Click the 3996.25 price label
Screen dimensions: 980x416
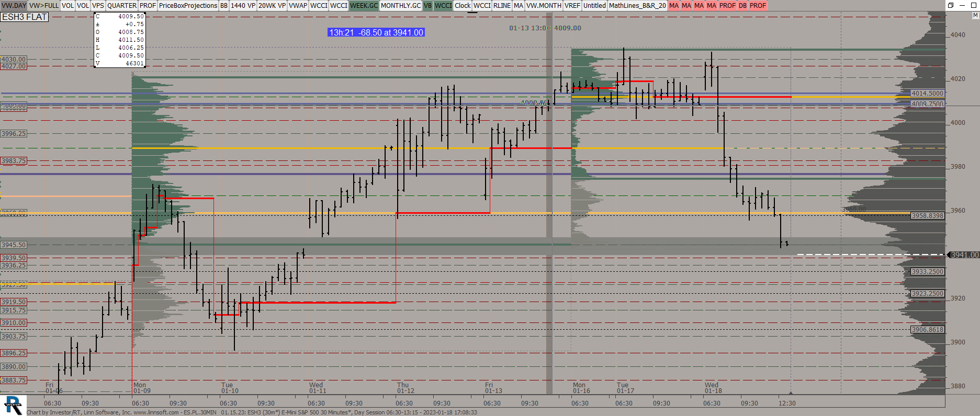pos(14,134)
